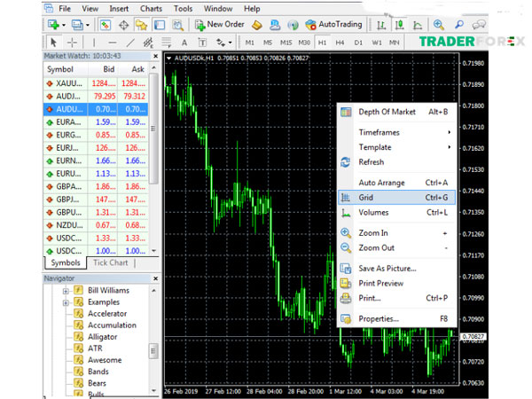Viewport: 532px width, 399px height.
Task: Select the Crosshair tool
Action: [72, 43]
